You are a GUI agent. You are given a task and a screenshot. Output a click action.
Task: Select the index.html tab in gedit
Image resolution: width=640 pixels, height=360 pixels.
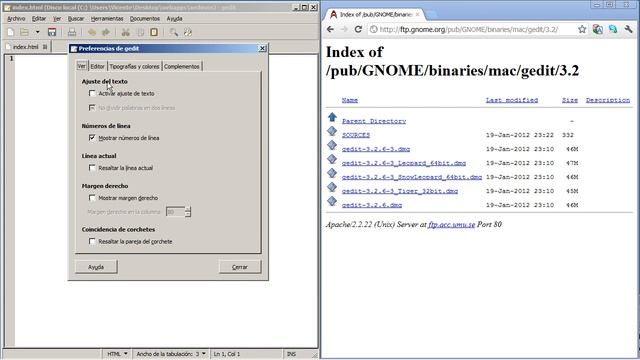point(25,47)
